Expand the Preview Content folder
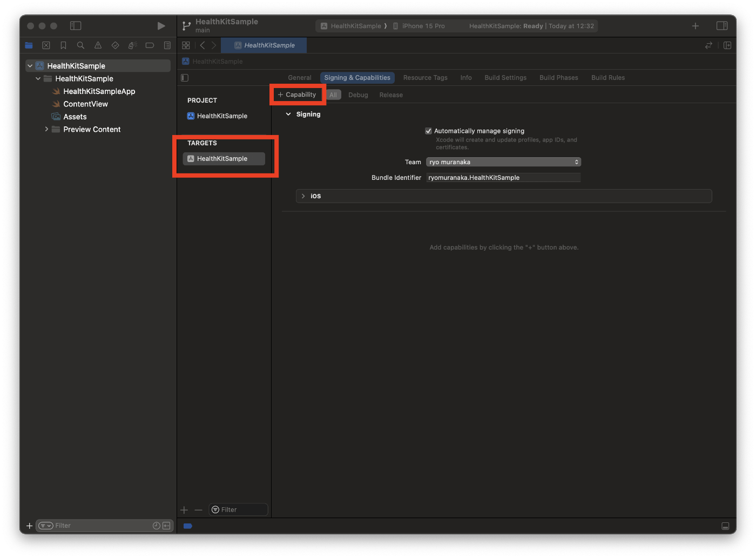Screen dimensions: 756x558 [46, 130]
